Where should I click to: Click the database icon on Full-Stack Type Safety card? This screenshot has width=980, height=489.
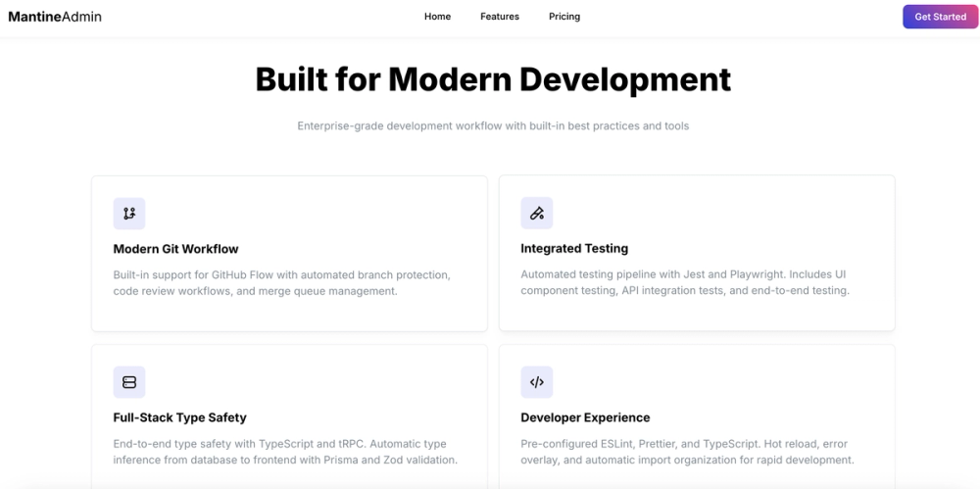point(129,382)
